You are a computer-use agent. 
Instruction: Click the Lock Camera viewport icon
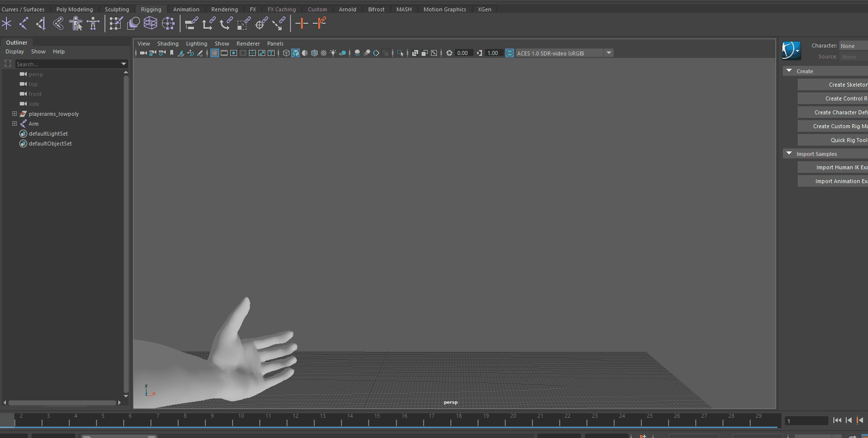(x=153, y=53)
